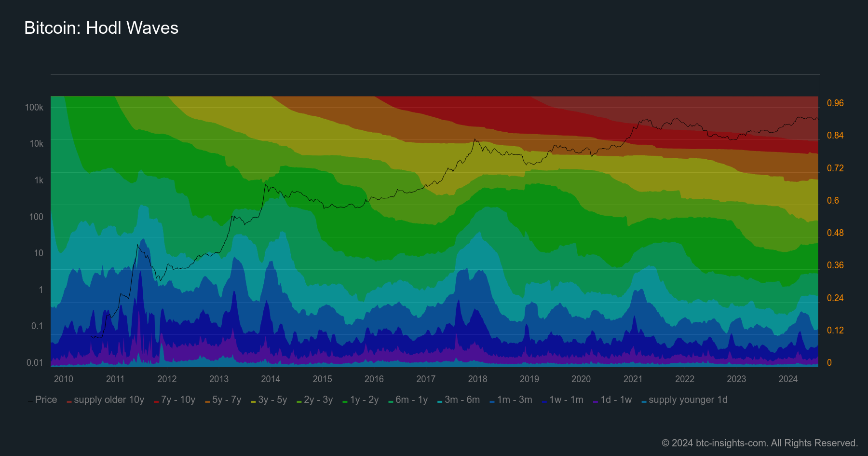Click the '2017' label on the x-axis
Screen dimensions: 868x456
[x=426, y=379]
